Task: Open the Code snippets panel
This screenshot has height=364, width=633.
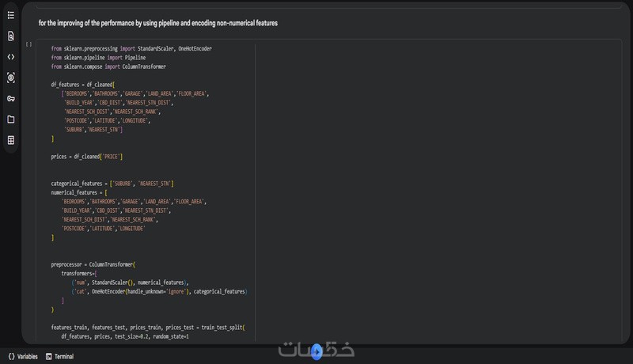Action: click(x=11, y=57)
